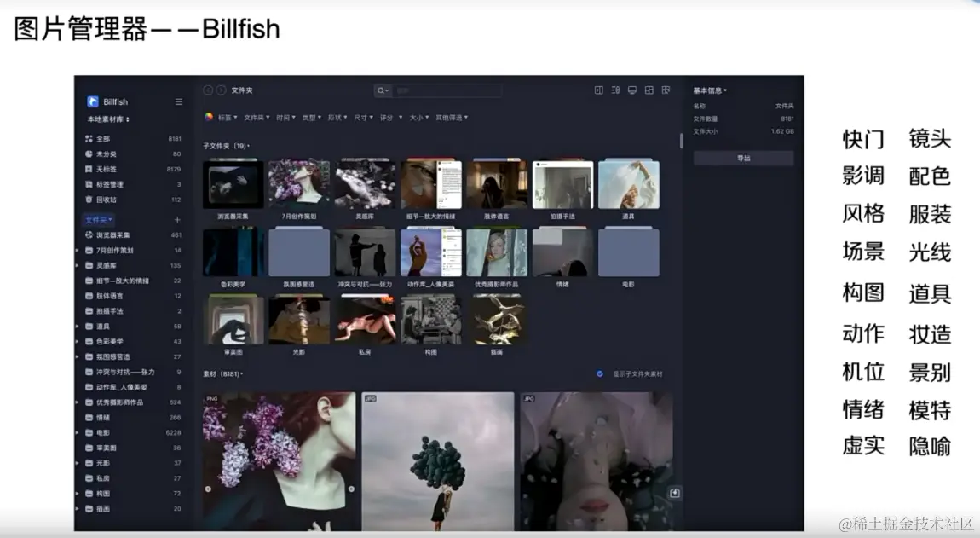Click next arrow on flower portrait image
Screen dimensions: 980x538
tap(351, 489)
